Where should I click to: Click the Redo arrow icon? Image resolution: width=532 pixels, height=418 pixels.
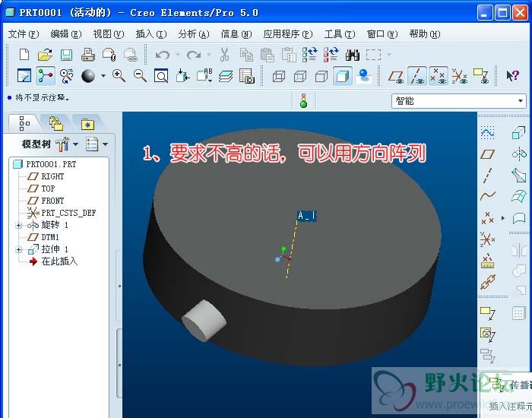pyautogui.click(x=194, y=55)
